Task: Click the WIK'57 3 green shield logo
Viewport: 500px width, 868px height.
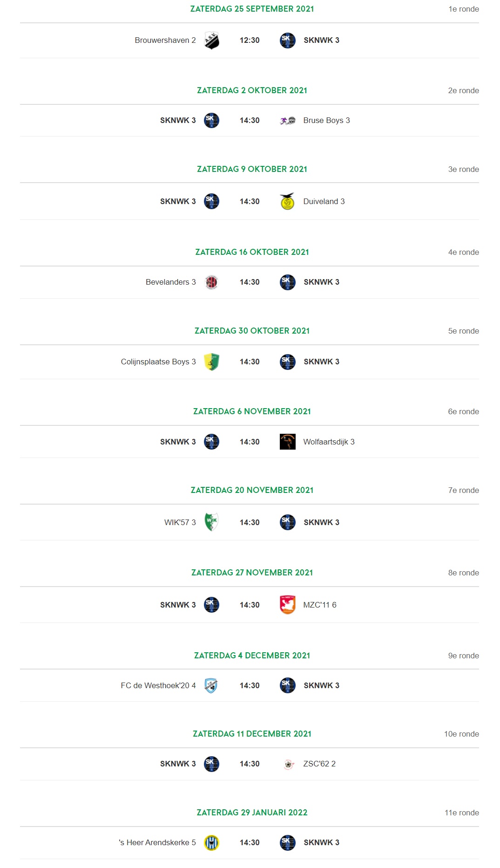Action: (211, 522)
